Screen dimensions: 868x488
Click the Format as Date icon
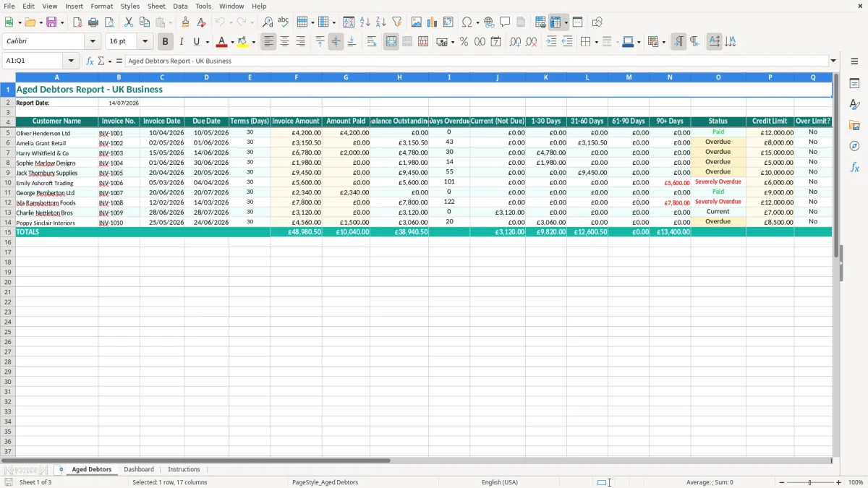(495, 42)
